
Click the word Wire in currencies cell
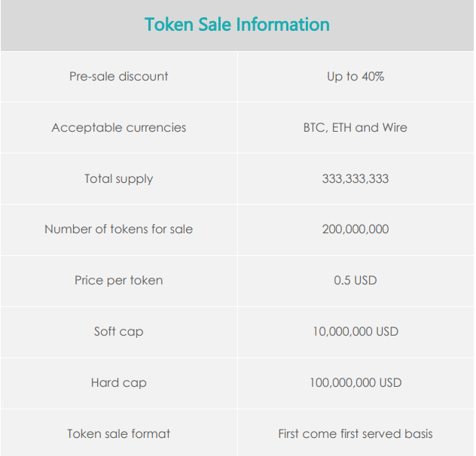point(395,128)
